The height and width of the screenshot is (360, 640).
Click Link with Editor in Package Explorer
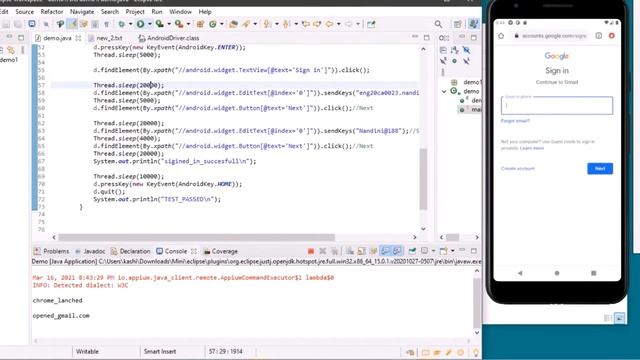[x=11, y=50]
